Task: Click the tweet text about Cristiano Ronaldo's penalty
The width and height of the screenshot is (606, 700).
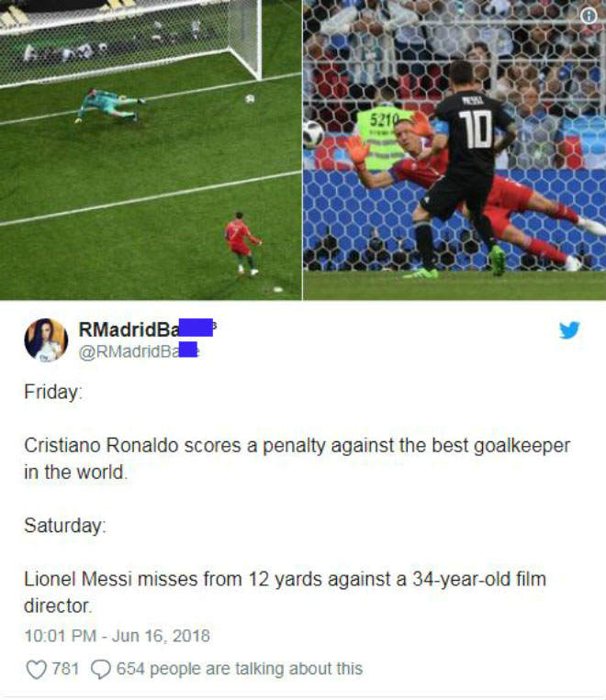Action: [297, 459]
